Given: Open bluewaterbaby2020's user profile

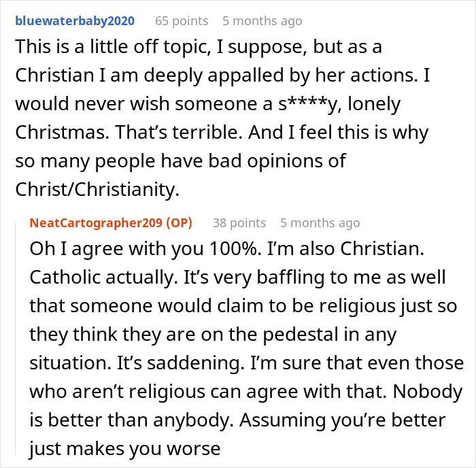Looking at the screenshot, I should click(x=75, y=21).
